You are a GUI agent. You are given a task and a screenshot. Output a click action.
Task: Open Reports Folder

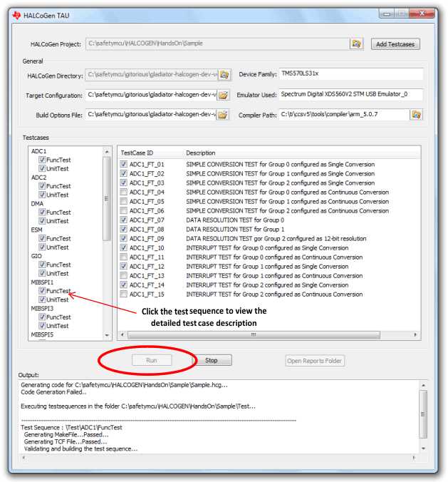tap(314, 361)
